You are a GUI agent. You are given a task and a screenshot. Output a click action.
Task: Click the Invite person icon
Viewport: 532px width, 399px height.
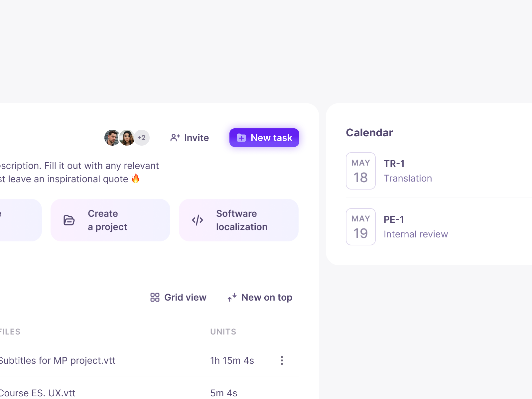(175, 138)
